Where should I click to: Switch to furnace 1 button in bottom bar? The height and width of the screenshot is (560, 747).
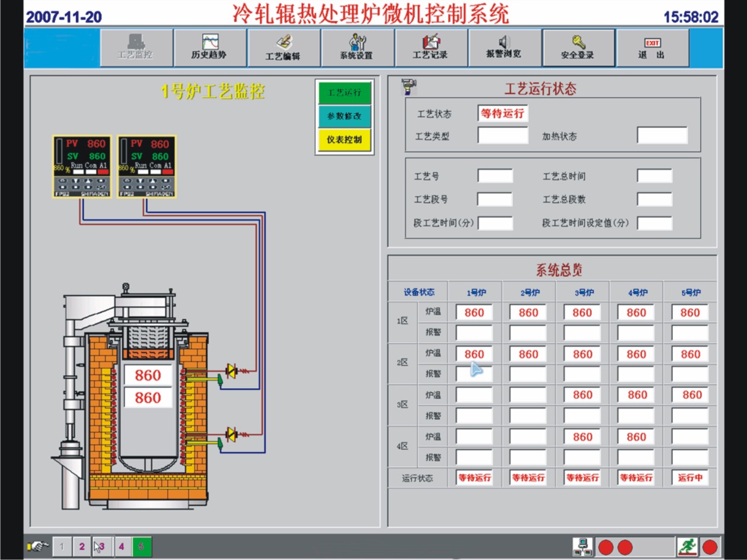coord(62,546)
